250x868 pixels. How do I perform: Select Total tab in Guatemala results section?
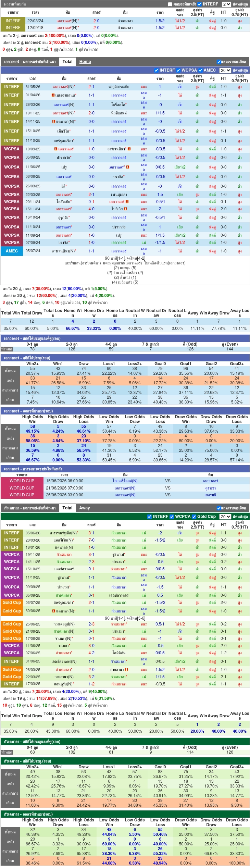67,508
